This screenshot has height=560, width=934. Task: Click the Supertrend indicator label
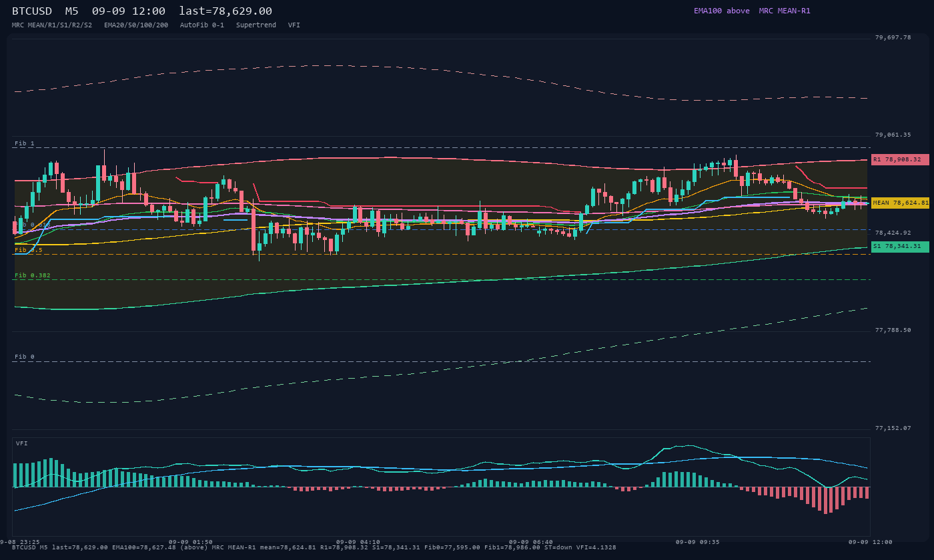click(x=256, y=25)
